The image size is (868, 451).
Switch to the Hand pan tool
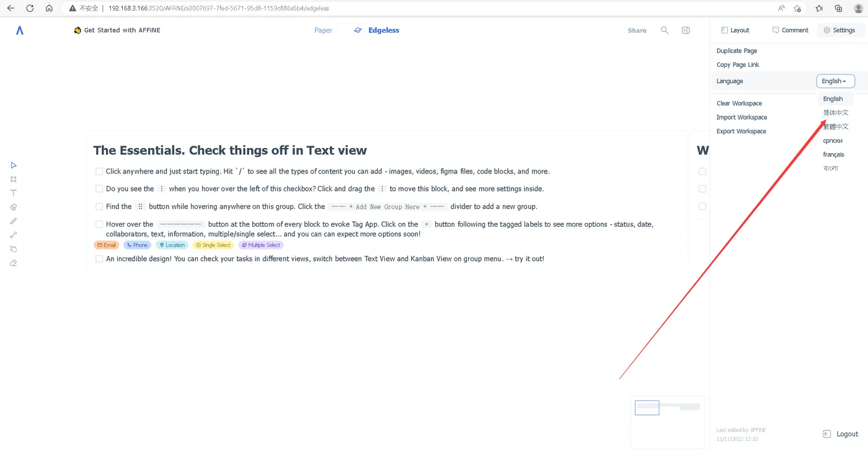click(14, 249)
